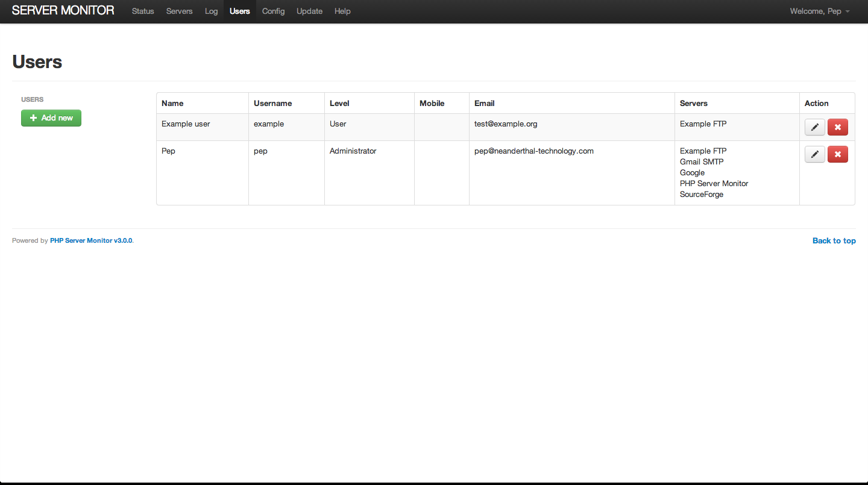Edit the Example user account
This screenshot has height=485, width=868.
(x=814, y=127)
